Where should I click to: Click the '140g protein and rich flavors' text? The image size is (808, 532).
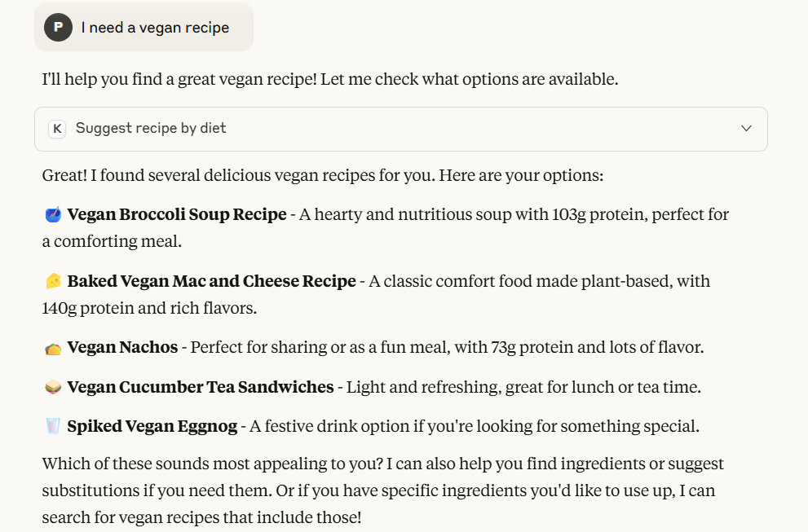[151, 309]
